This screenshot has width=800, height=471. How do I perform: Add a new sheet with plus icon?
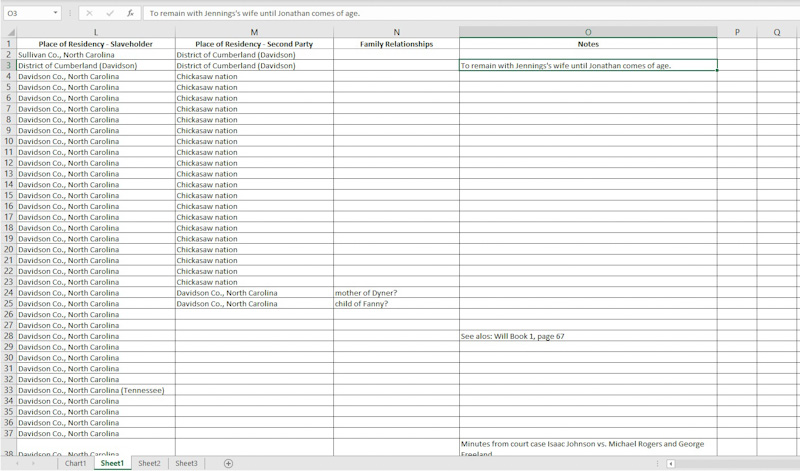tap(228, 463)
